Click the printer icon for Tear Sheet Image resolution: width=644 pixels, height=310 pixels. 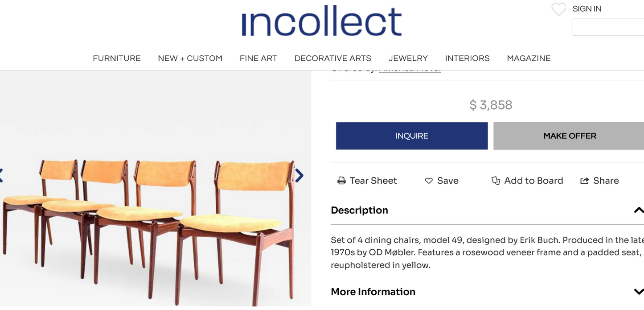[x=341, y=181]
